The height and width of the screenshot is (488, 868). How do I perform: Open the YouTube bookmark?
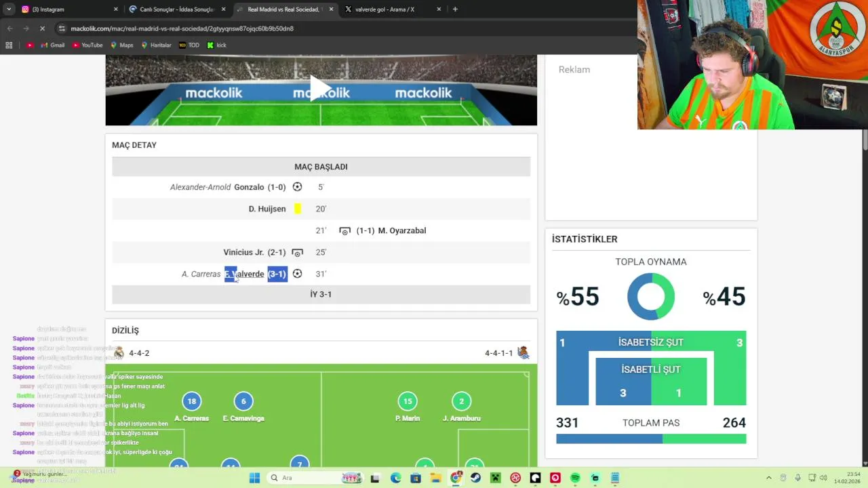tap(87, 45)
